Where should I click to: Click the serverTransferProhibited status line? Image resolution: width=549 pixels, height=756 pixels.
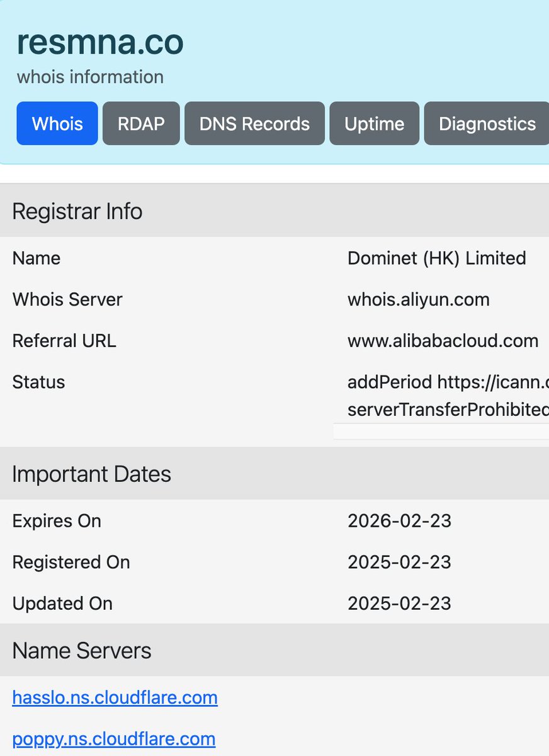pos(448,409)
